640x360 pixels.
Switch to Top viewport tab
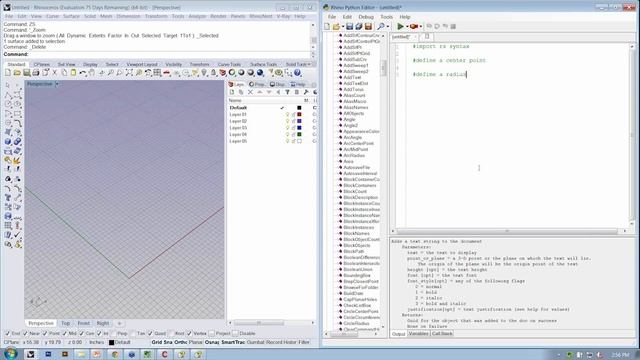pos(65,323)
